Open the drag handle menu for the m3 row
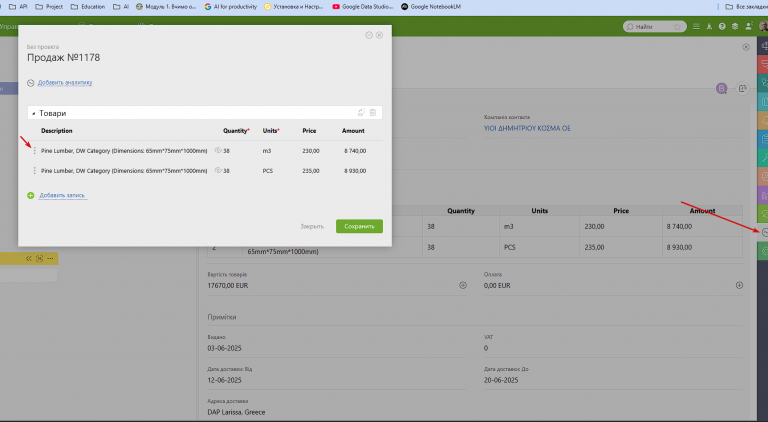 [34, 151]
